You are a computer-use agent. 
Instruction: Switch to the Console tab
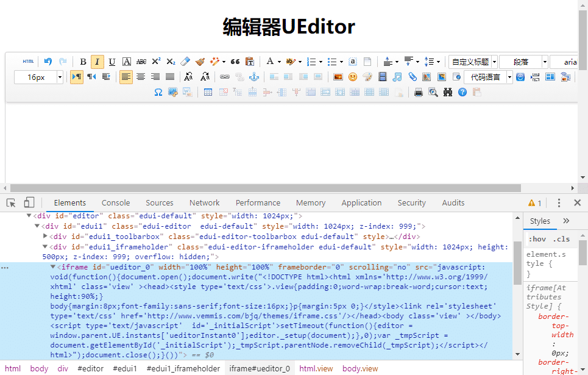click(x=116, y=202)
